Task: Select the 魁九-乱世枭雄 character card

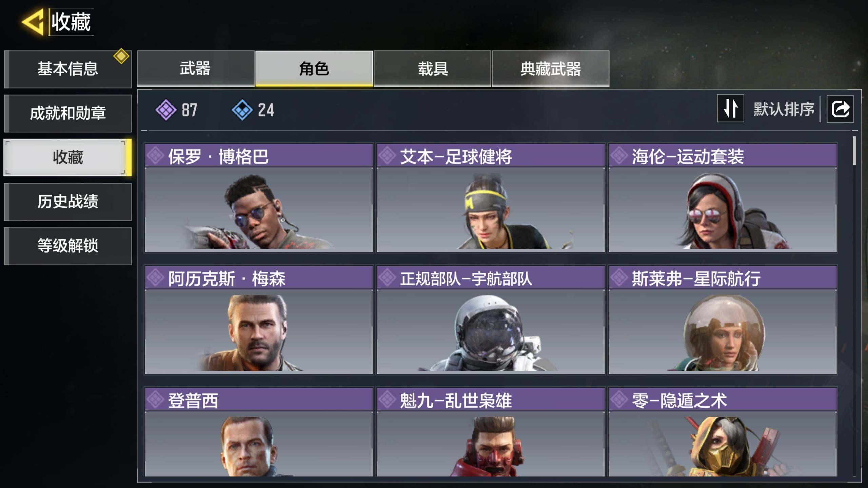Action: [491, 432]
